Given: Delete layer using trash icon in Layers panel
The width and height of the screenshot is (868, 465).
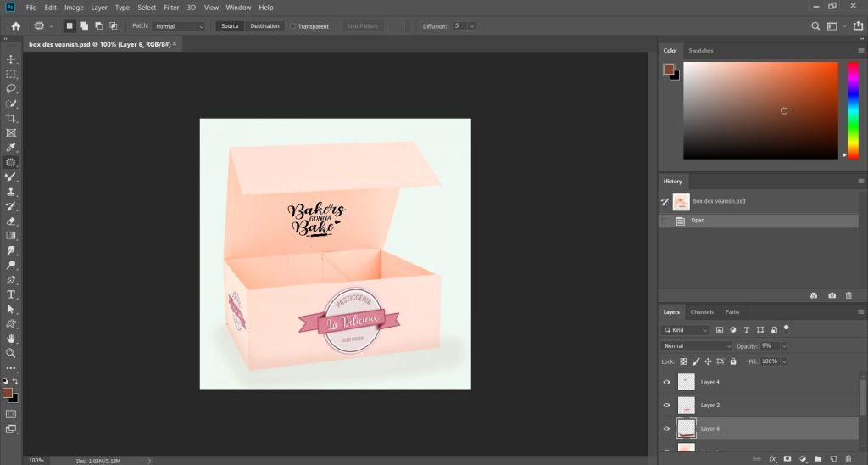Looking at the screenshot, I should (x=848, y=459).
